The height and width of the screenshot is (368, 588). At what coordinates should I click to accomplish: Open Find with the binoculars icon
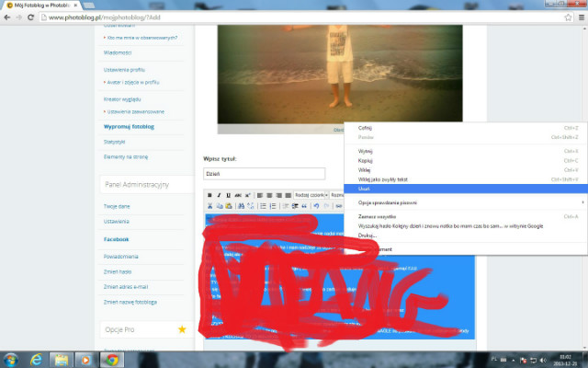[241, 206]
